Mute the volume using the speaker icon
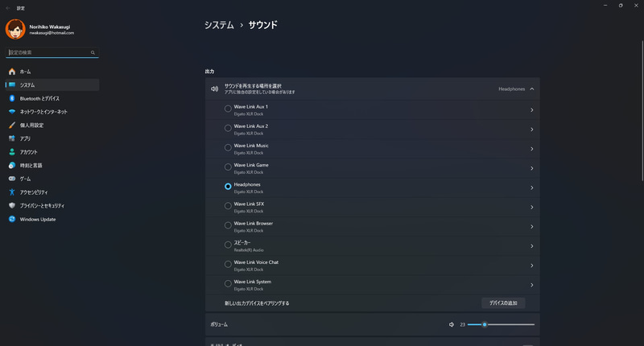The height and width of the screenshot is (346, 644). pos(452,324)
